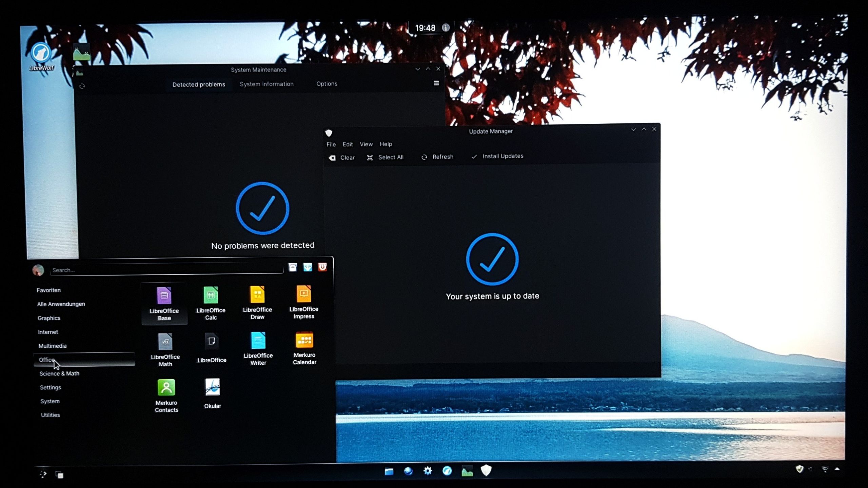Screen dimensions: 868x488
Task: Click the overlapping squares icon on the panel
Action: tap(59, 474)
